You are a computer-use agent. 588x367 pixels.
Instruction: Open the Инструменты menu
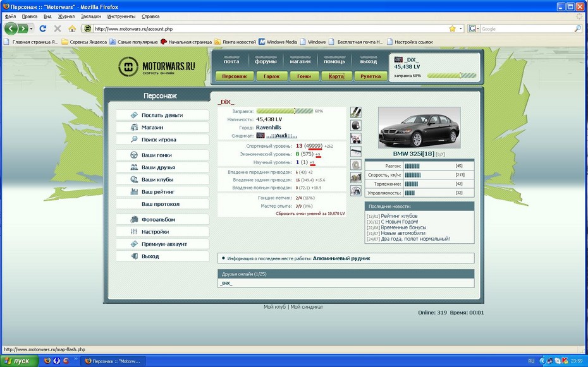(x=121, y=16)
